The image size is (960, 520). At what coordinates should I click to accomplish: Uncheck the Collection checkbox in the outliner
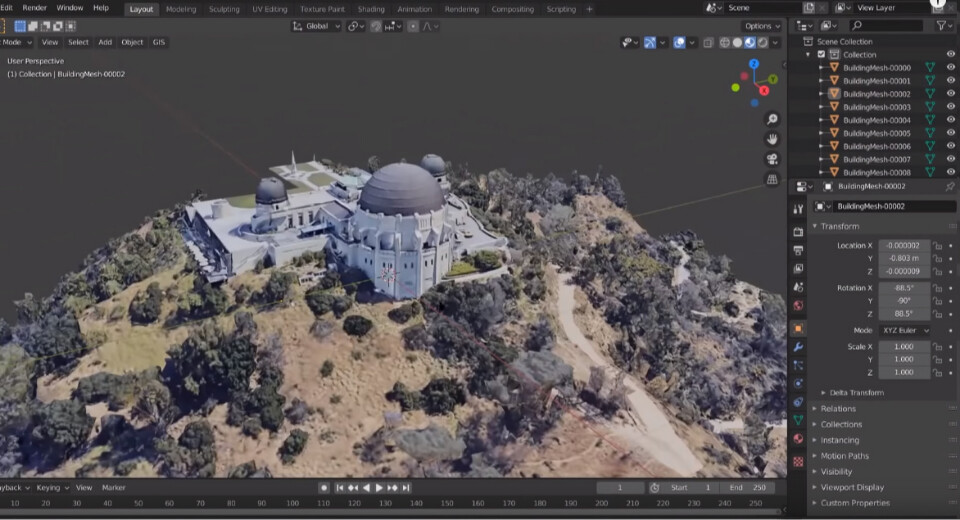[x=821, y=55]
